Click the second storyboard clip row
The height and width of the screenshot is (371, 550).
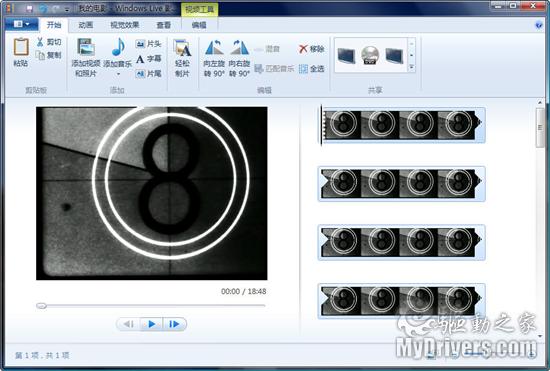[402, 184]
